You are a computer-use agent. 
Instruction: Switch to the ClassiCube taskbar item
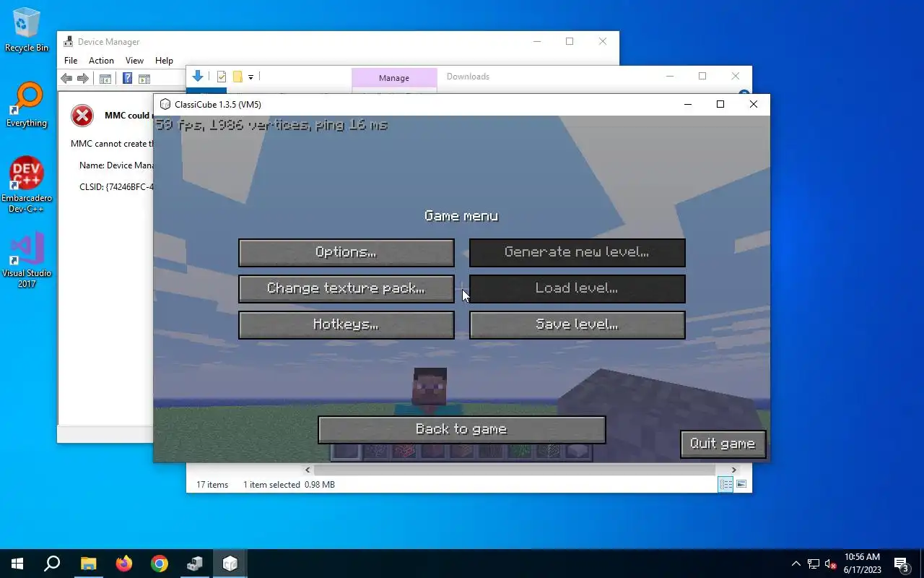pos(230,564)
